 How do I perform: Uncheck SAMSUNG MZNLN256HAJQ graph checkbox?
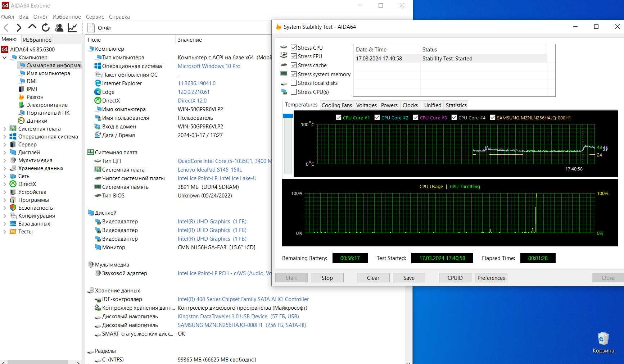[493, 117]
